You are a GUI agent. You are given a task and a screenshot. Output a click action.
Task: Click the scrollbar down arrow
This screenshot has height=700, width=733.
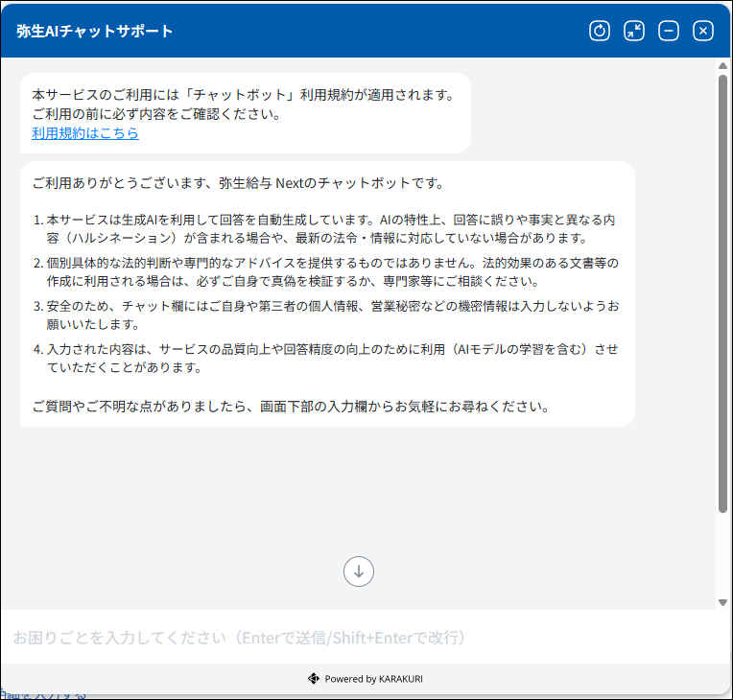click(722, 602)
